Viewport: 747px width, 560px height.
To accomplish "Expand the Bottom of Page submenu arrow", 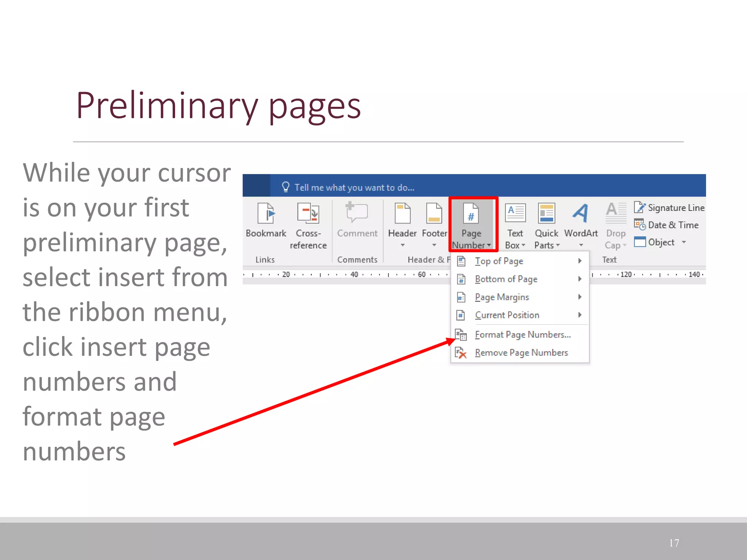I will pos(580,279).
